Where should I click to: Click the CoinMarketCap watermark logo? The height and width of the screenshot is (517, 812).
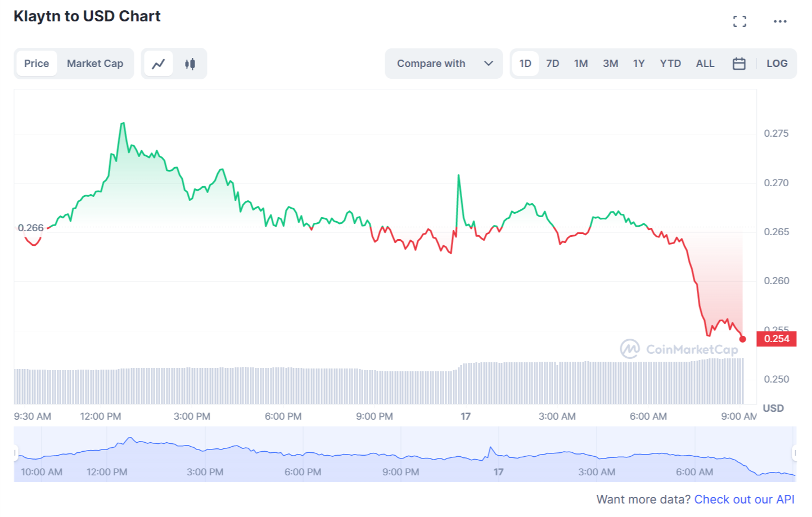pos(679,349)
